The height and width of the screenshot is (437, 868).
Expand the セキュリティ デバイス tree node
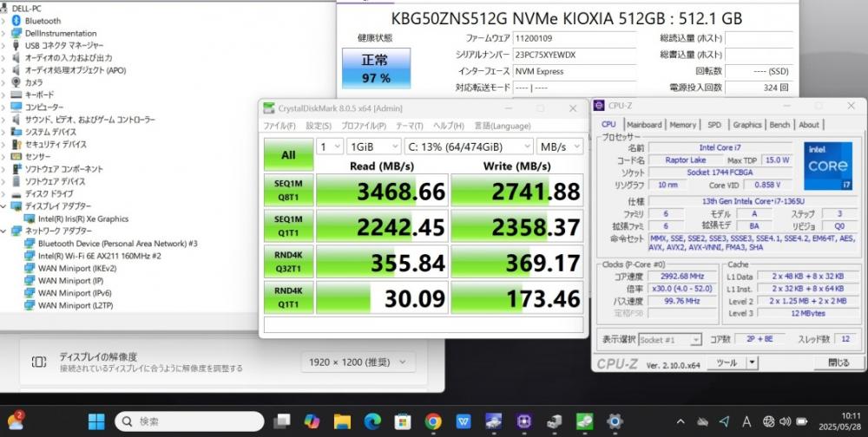coord(3,144)
